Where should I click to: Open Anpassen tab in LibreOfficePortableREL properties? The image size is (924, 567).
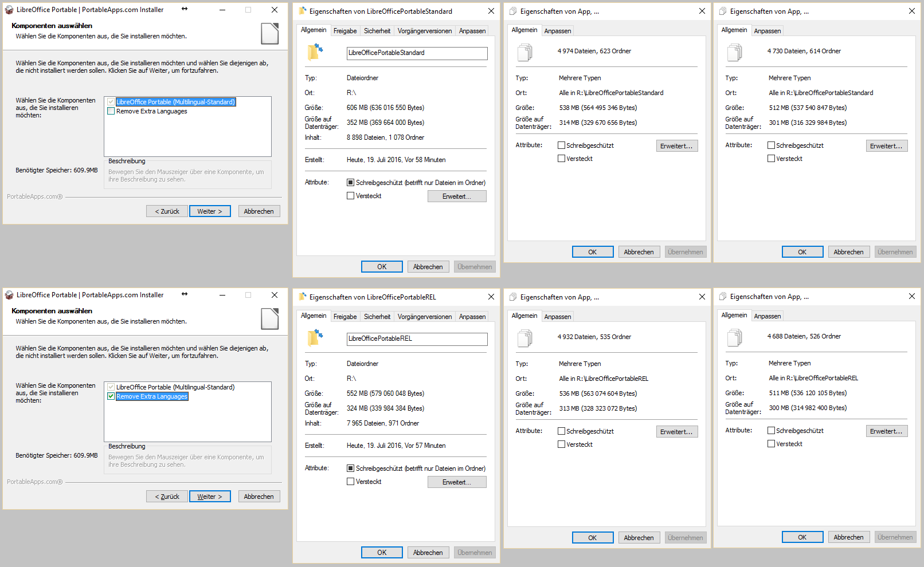tap(472, 317)
